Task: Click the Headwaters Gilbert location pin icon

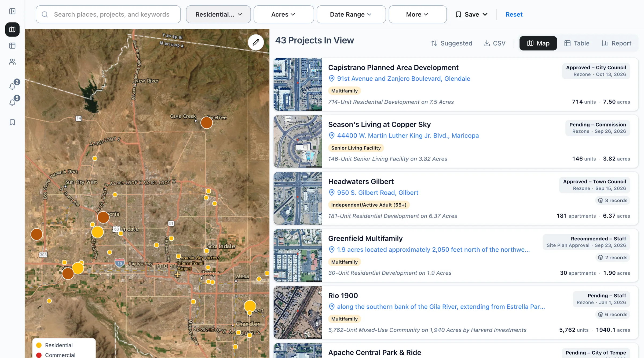Action: pos(332,193)
